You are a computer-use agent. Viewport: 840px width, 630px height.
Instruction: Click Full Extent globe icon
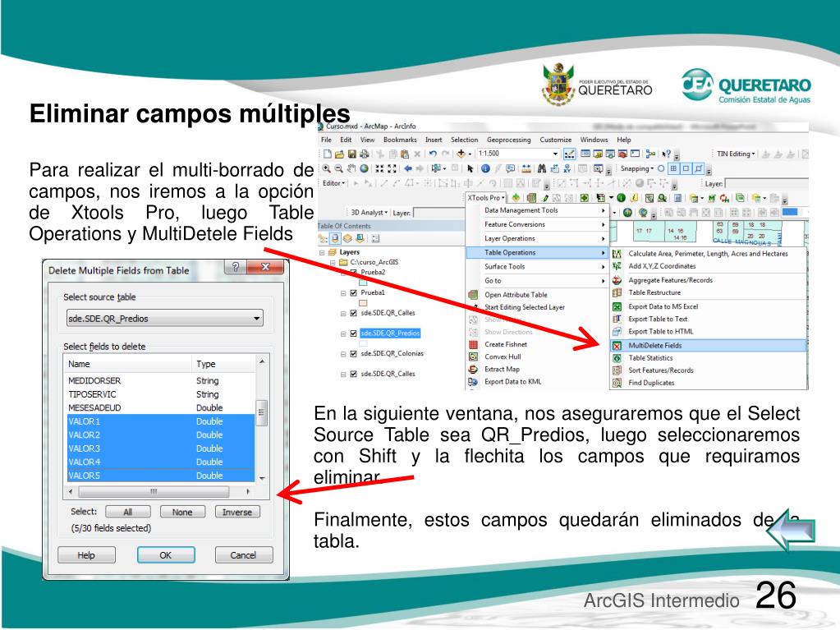point(365,168)
